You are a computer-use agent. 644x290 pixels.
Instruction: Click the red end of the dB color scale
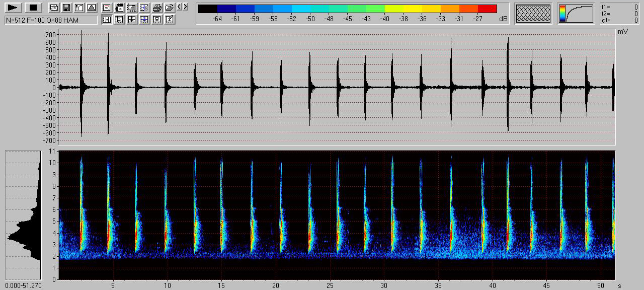pos(487,9)
